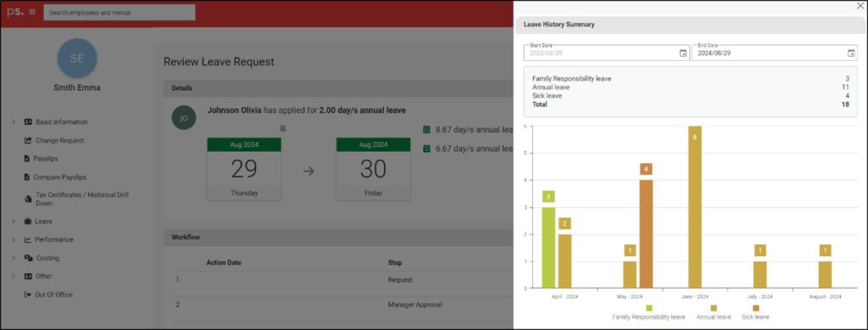Click the End Date field value
Viewport: 868px width, 330px height.
tap(714, 53)
